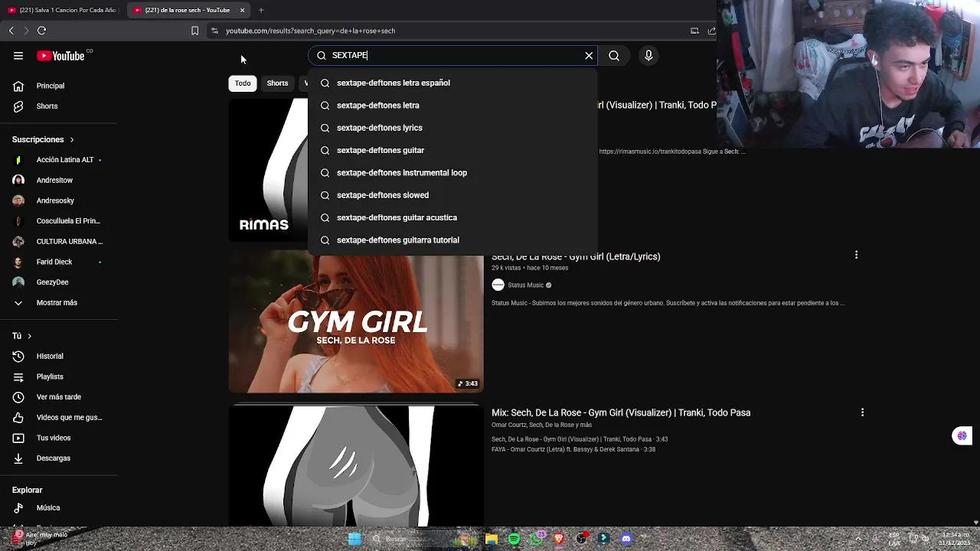This screenshot has height=551, width=980.
Task: Play the Gym Girl thumbnail video
Action: [356, 323]
